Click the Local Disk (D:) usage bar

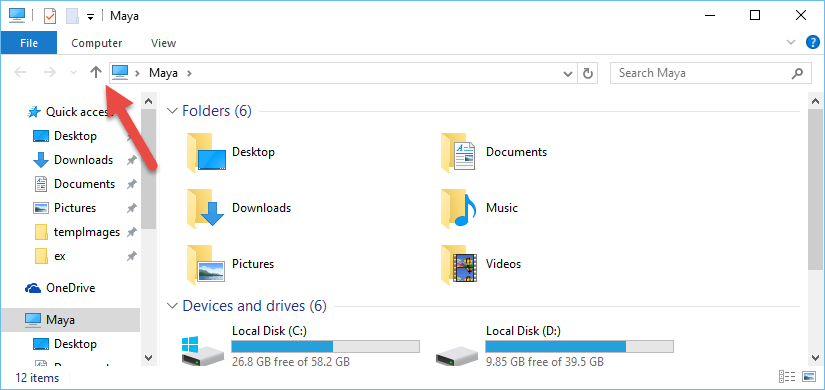(579, 346)
